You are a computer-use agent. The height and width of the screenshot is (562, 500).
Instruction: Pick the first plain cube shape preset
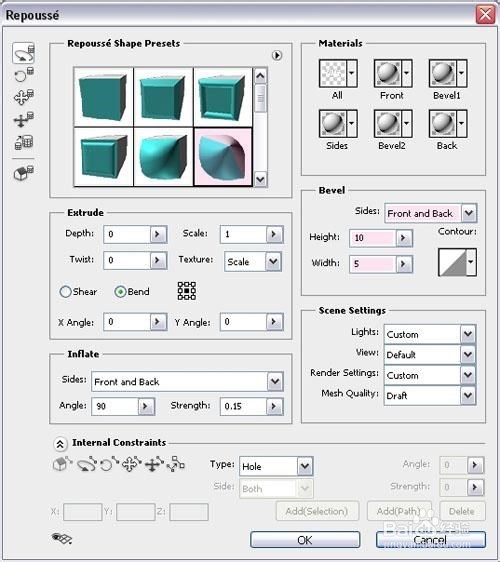[103, 97]
